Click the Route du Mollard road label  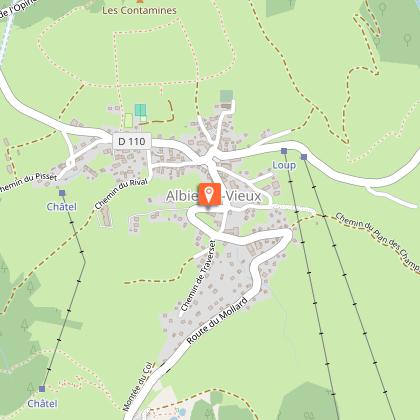click(217, 321)
